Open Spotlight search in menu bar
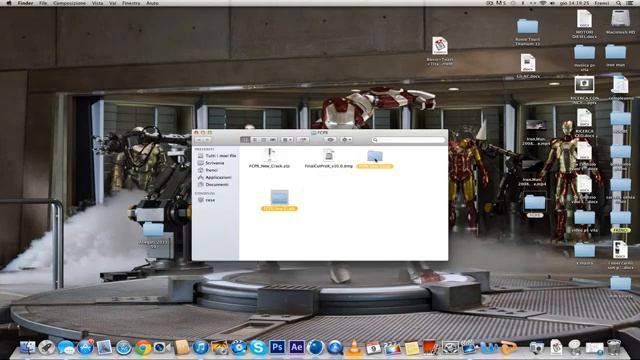 (x=619, y=3)
